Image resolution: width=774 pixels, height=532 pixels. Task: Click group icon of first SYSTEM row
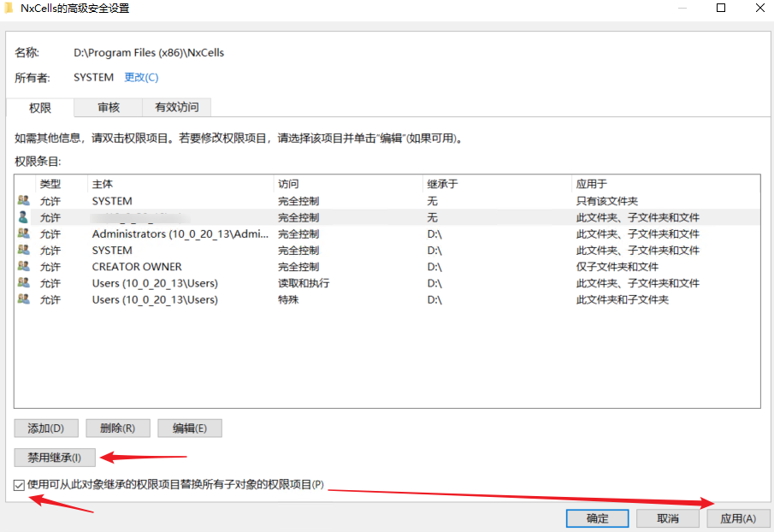click(x=23, y=200)
